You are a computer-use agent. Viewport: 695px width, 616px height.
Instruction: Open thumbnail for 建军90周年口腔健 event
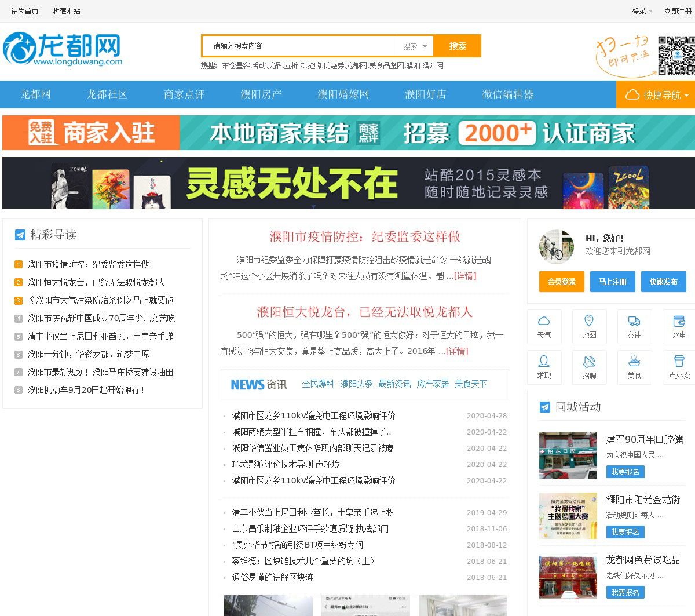[x=568, y=455]
